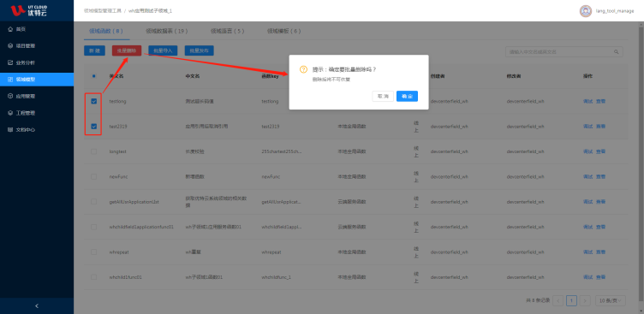Click the 'testlong' English name cell
Image resolution: width=644 pixels, height=314 pixels.
click(118, 101)
